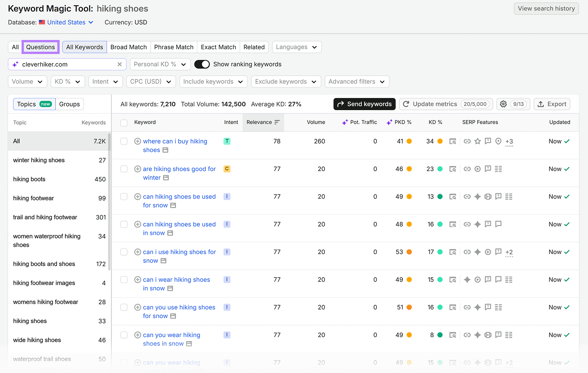Open the KD % filter dropdown
The height and width of the screenshot is (373, 588).
(x=68, y=82)
